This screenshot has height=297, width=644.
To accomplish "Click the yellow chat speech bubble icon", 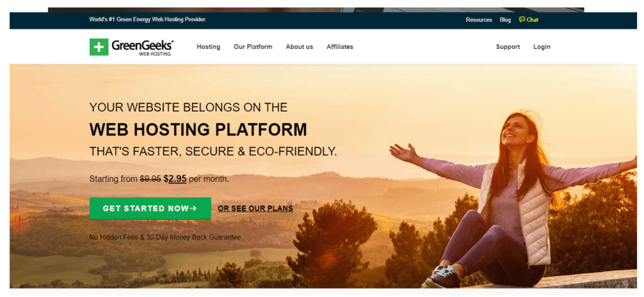I will tap(521, 19).
